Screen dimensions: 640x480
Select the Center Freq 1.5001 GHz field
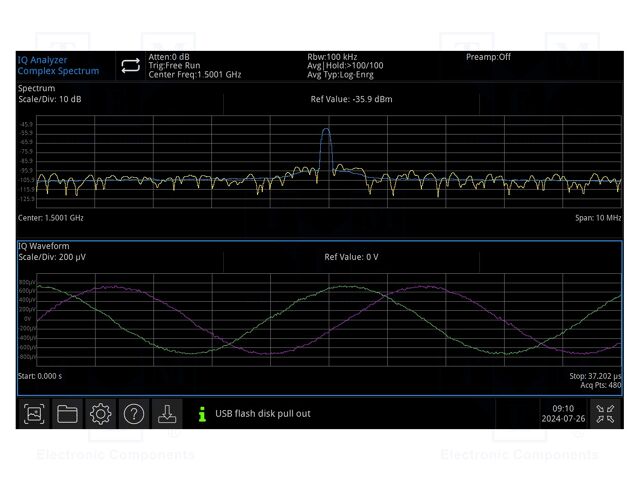(195, 75)
